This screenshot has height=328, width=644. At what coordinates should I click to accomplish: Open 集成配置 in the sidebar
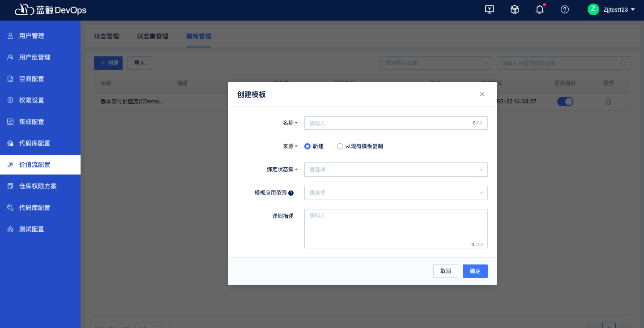pyautogui.click(x=40, y=122)
